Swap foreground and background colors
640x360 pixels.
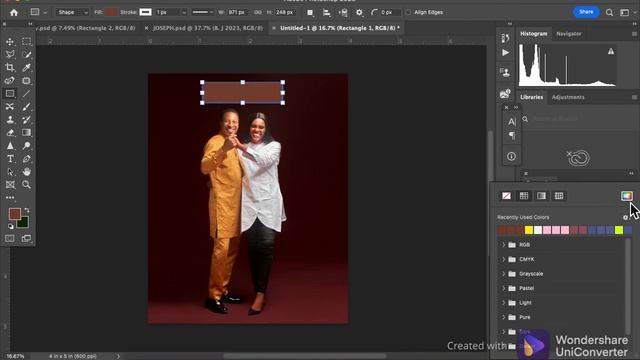(27, 210)
